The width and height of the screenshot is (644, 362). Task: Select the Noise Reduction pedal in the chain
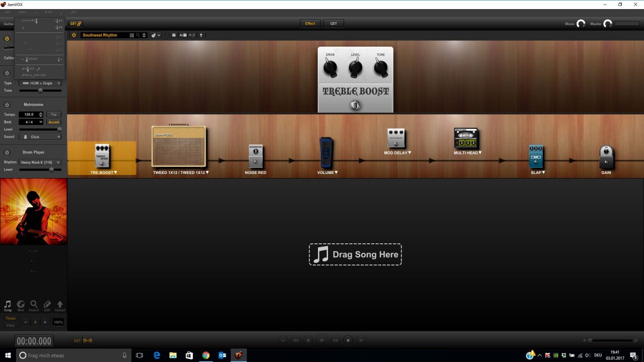click(x=256, y=156)
